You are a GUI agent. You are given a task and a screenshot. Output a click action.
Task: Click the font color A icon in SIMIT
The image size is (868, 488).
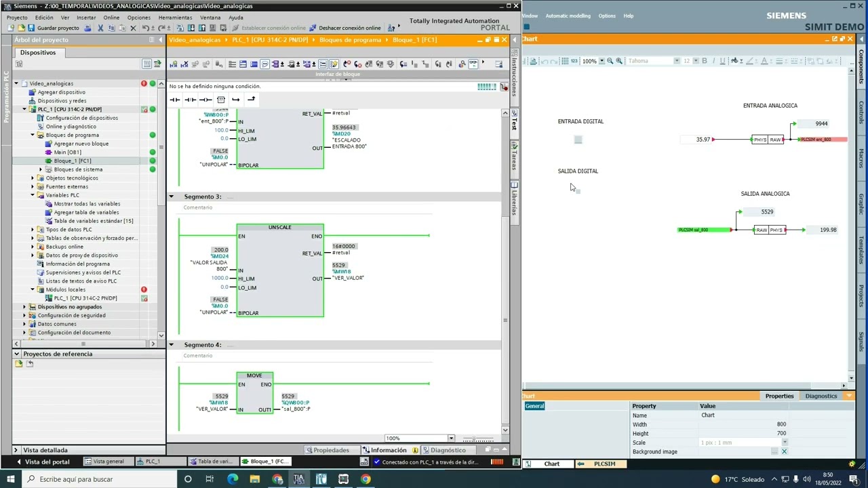(764, 61)
